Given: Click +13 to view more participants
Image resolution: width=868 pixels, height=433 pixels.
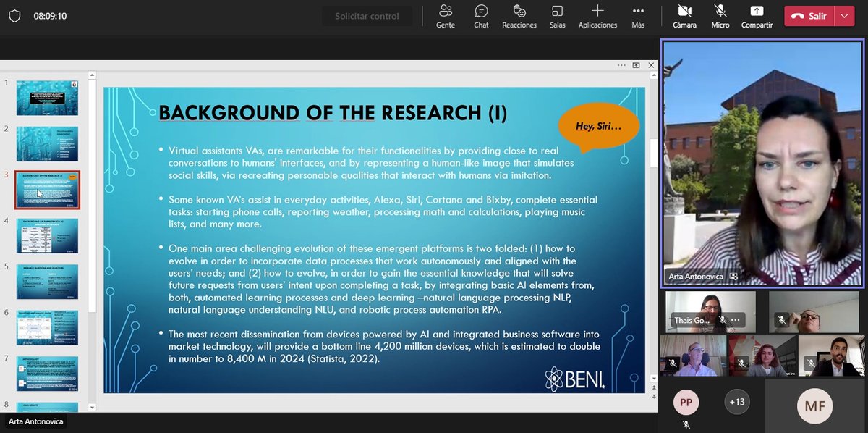Looking at the screenshot, I should (736, 401).
